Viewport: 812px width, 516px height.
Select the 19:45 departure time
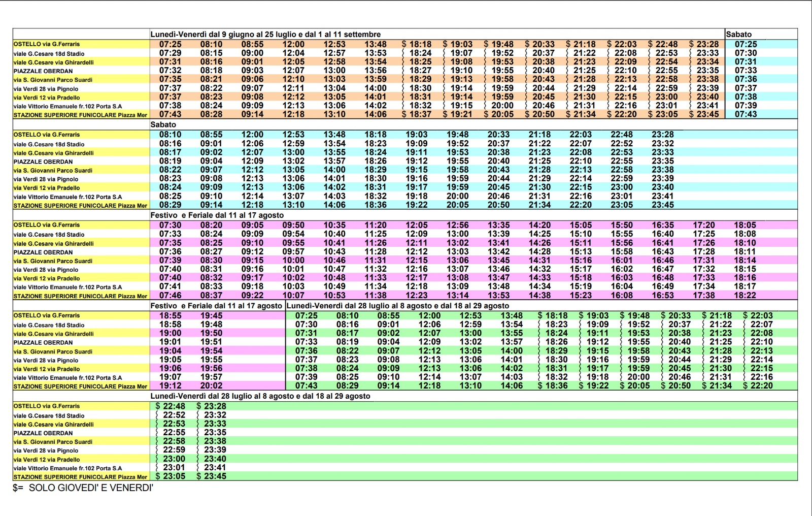[211, 316]
